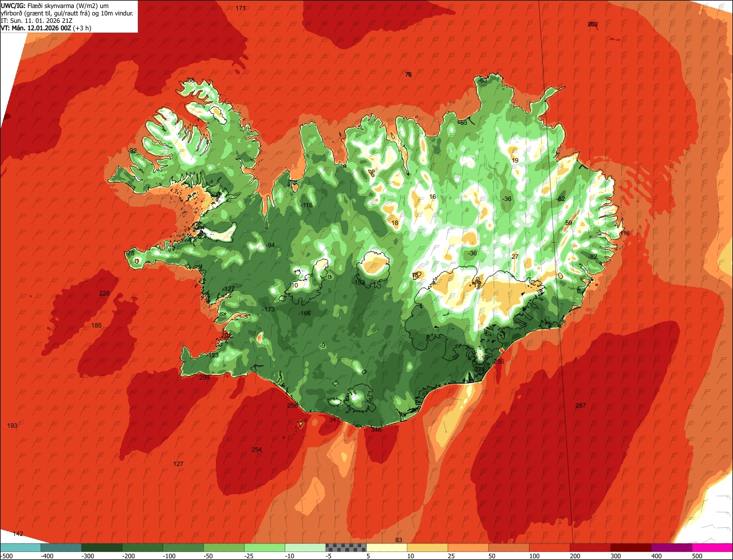Screen dimensions: 733x560
Task: Pick the red legend swatch between 200 and 300
Action: pos(590,547)
